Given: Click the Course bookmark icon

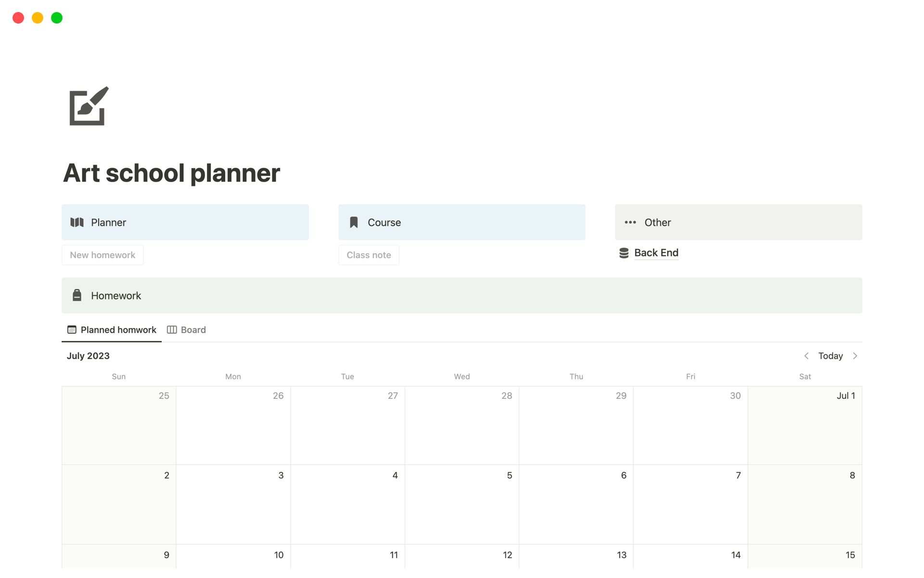Looking at the screenshot, I should tap(354, 222).
